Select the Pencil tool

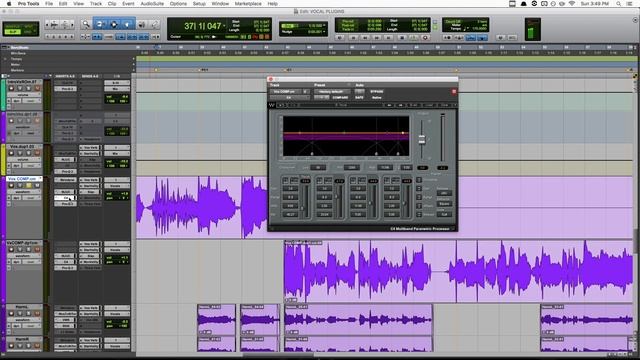(155, 24)
